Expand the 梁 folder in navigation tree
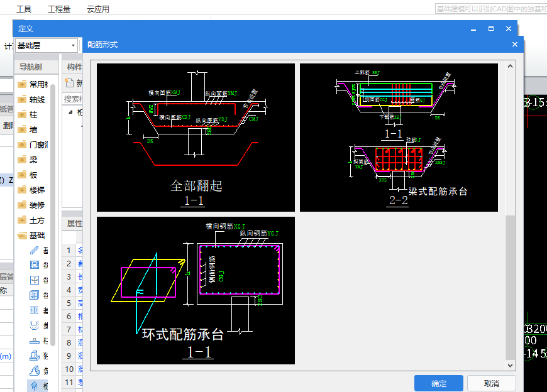Image resolution: width=547 pixels, height=392 pixels. click(x=22, y=160)
